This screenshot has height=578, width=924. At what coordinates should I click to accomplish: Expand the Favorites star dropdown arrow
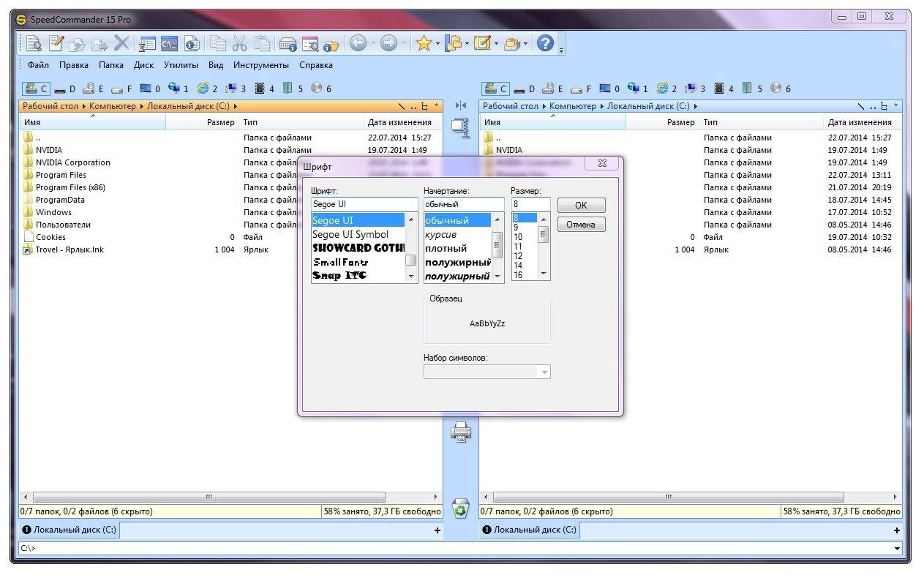point(437,44)
